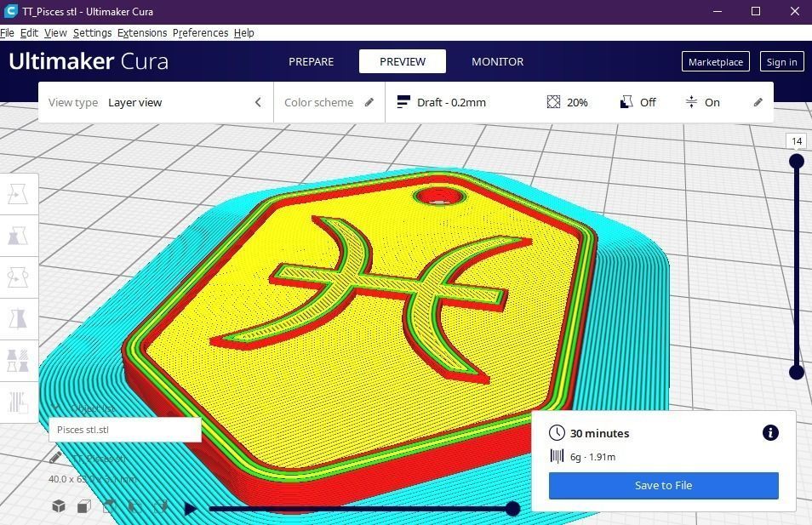Switch to front view cube icon
Screen dimensions: 812x525
pyautogui.click(x=84, y=505)
